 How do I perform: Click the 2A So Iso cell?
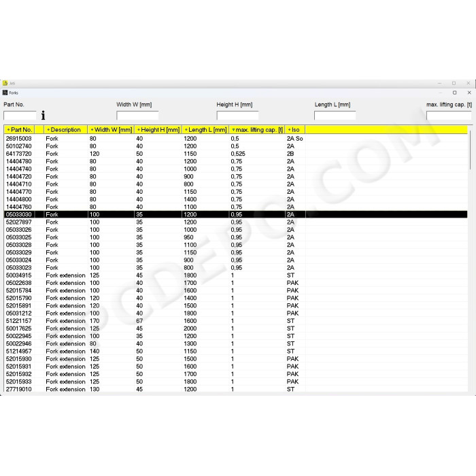click(x=294, y=139)
